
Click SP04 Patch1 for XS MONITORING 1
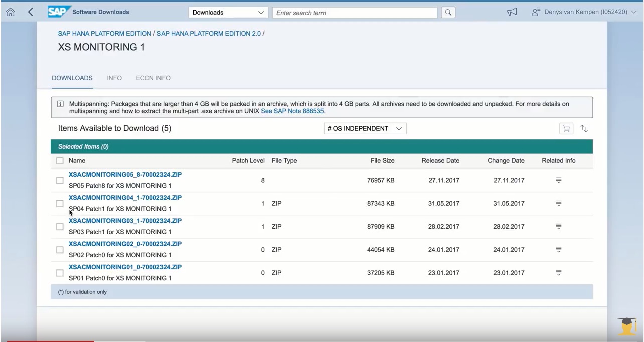point(120,209)
